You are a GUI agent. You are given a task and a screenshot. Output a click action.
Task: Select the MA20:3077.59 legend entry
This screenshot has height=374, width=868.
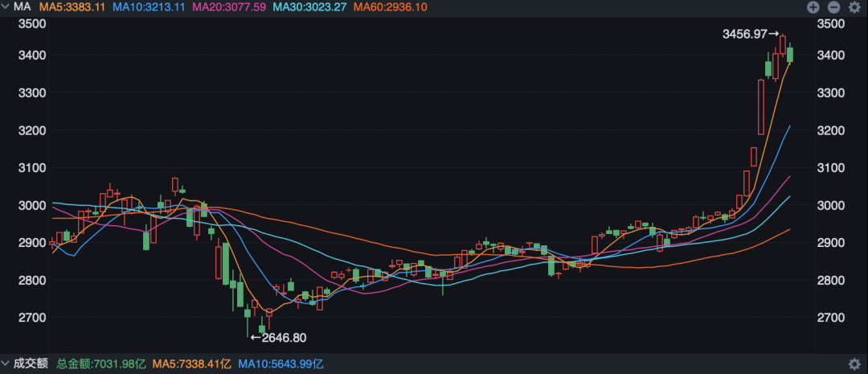[x=229, y=7]
